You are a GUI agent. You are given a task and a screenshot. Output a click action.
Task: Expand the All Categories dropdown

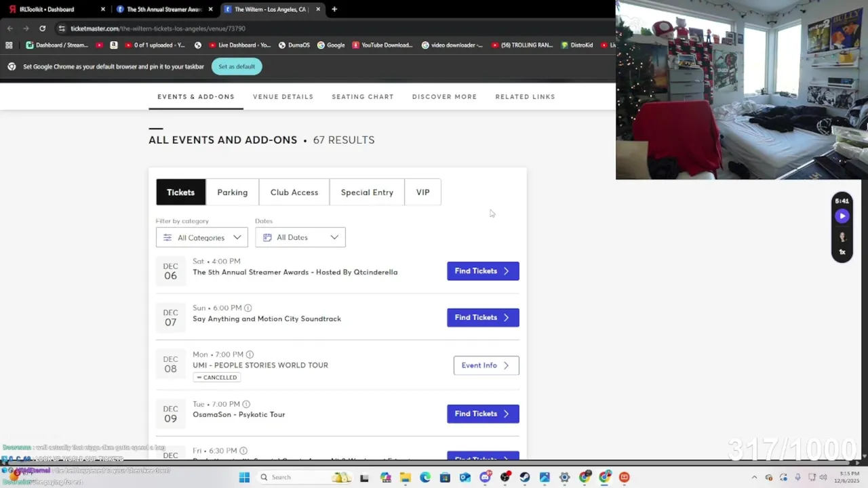point(202,237)
